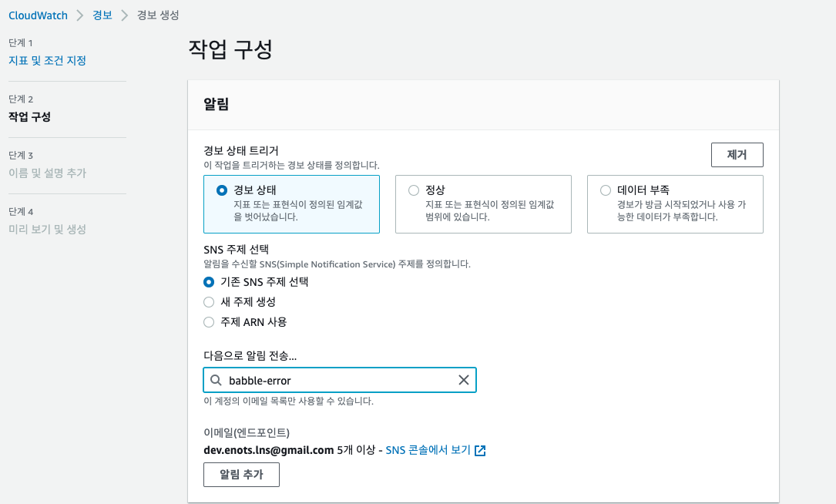Focus the babble-error topic search field
This screenshot has width=836, height=504.
coord(340,380)
